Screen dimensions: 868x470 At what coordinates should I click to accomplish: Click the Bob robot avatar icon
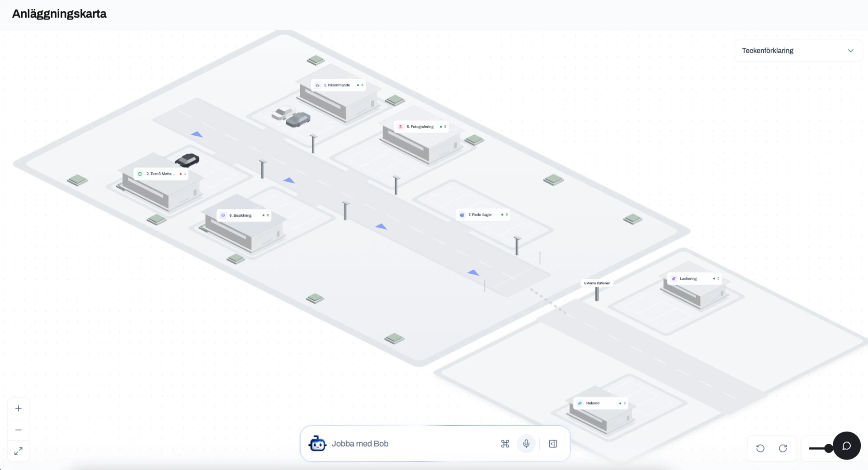(317, 444)
